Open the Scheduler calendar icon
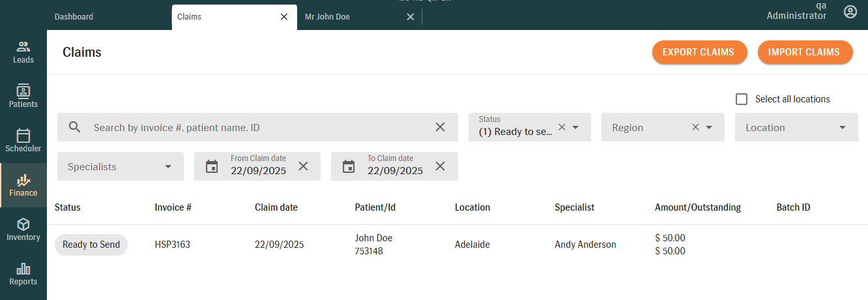This screenshot has height=300, width=868. (23, 136)
